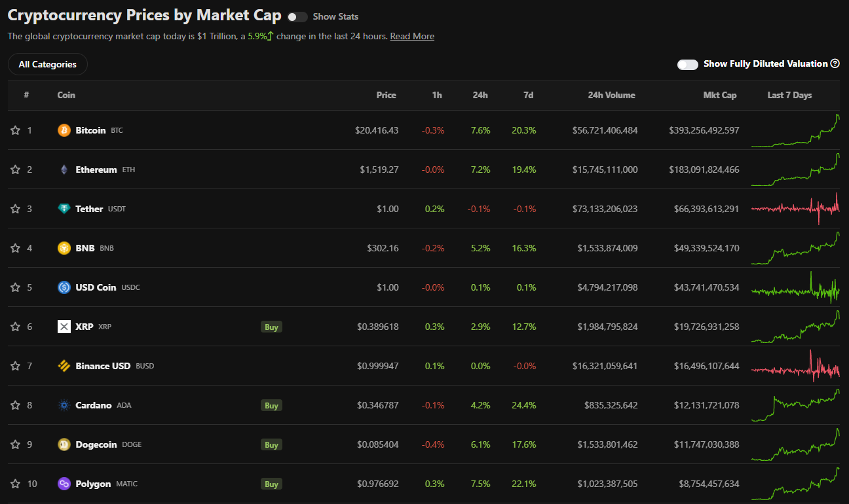Click BNB market cap $49,339,524,170

point(707,248)
